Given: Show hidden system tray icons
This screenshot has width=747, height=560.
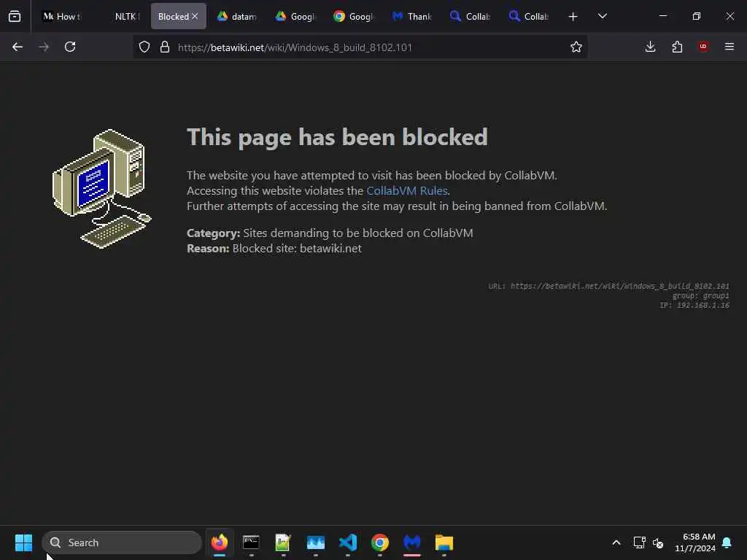Looking at the screenshot, I should tap(616, 542).
